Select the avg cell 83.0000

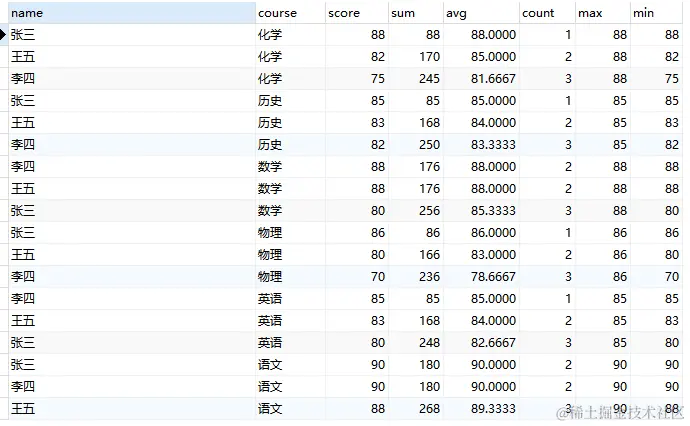click(x=481, y=255)
